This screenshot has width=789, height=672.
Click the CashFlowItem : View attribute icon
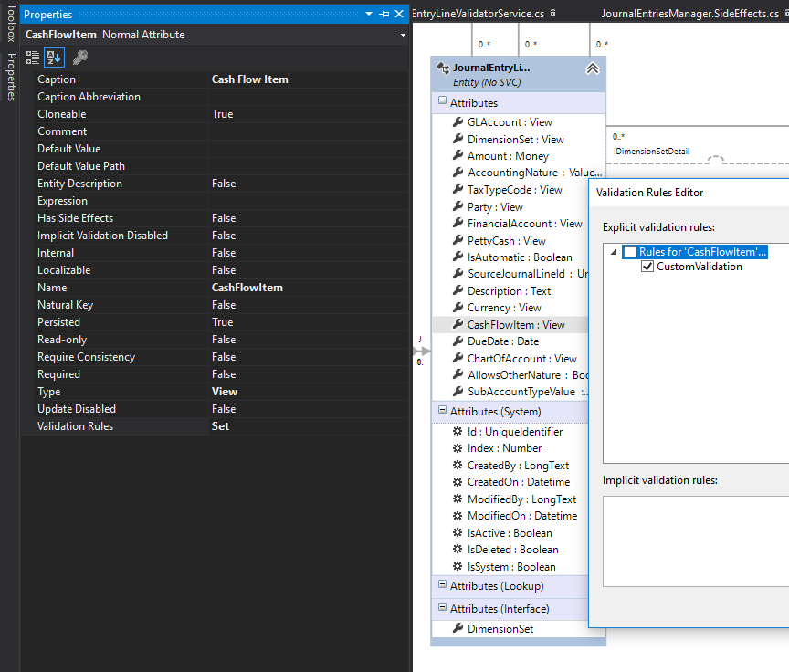tap(458, 324)
